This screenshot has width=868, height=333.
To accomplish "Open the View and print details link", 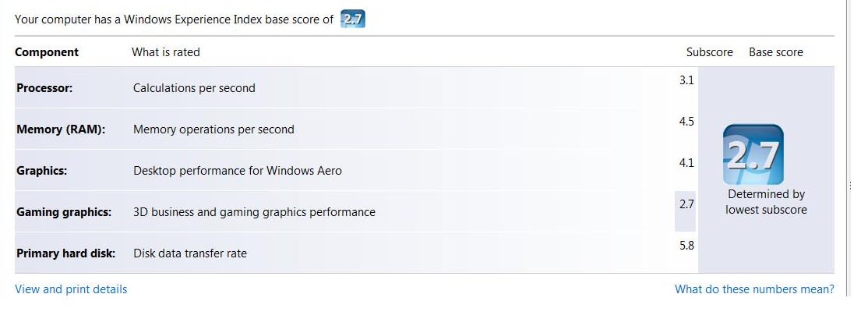I will click(x=71, y=289).
